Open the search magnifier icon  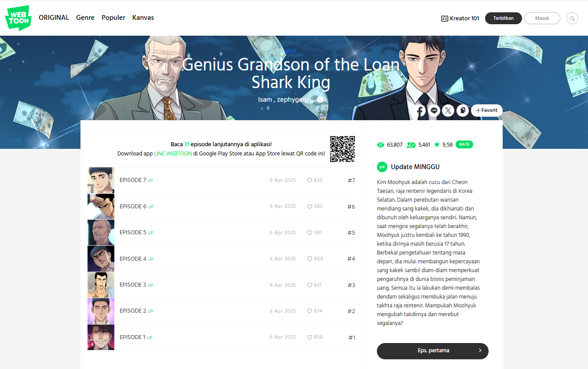pos(572,18)
